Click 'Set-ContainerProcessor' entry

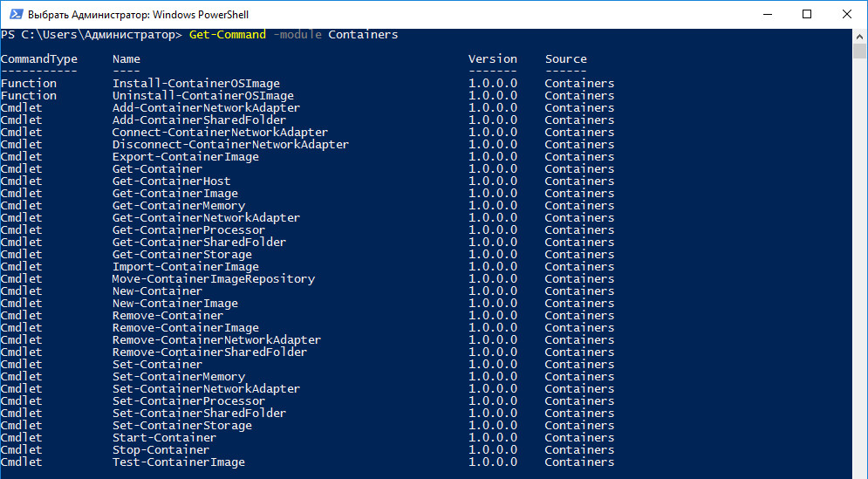[x=188, y=400]
